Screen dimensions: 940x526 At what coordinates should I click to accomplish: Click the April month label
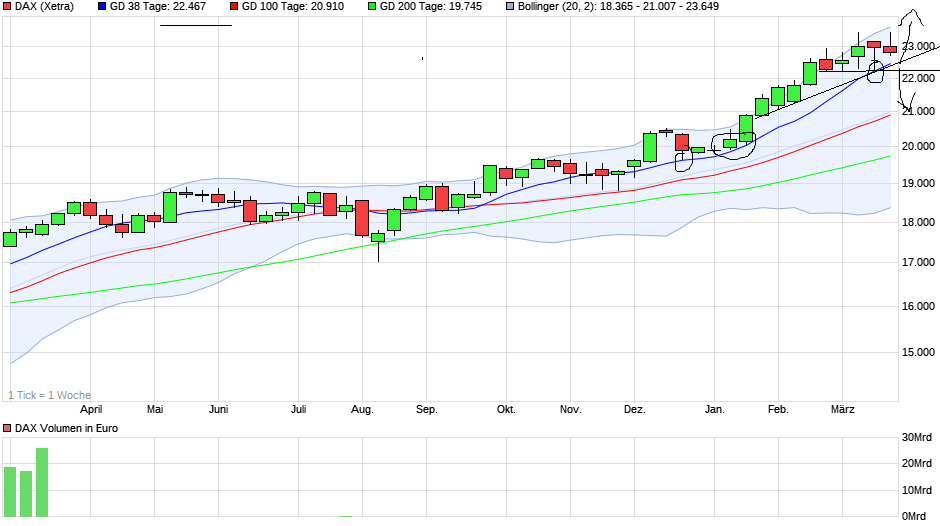point(91,410)
